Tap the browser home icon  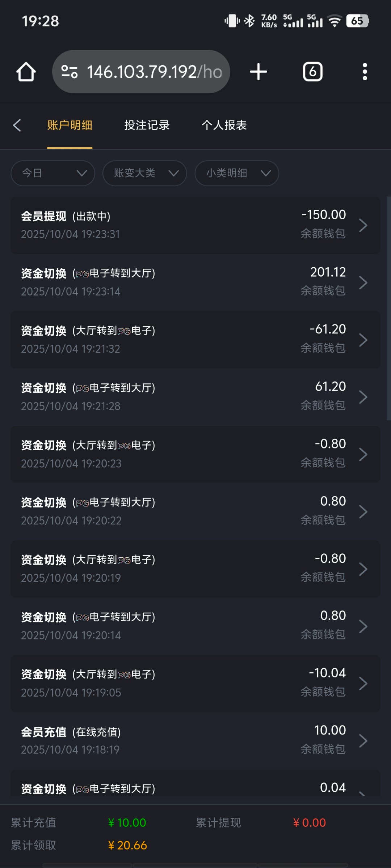click(26, 72)
